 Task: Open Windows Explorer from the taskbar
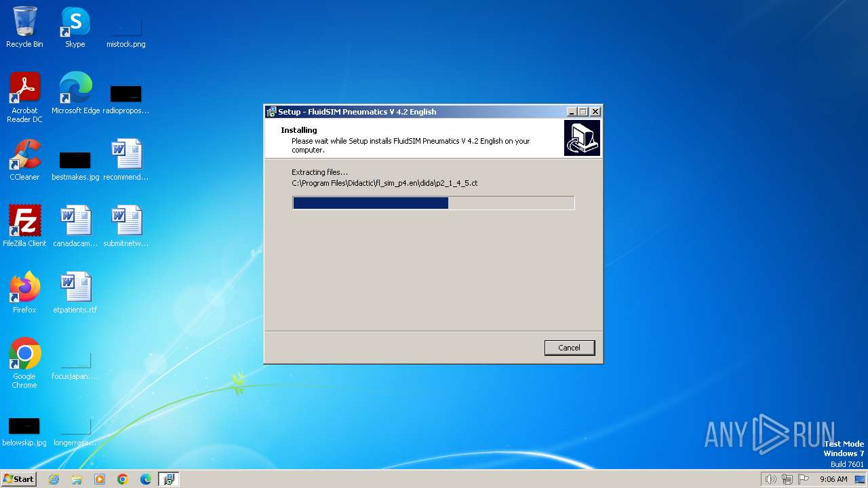(77, 479)
